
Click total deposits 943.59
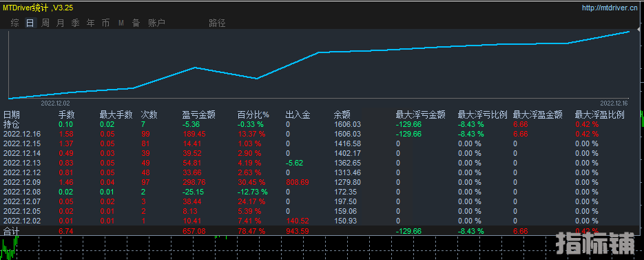(x=298, y=232)
